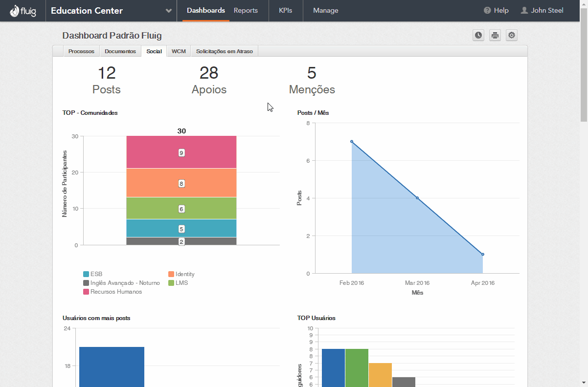Click the scrollbar down arrow

coord(584,383)
